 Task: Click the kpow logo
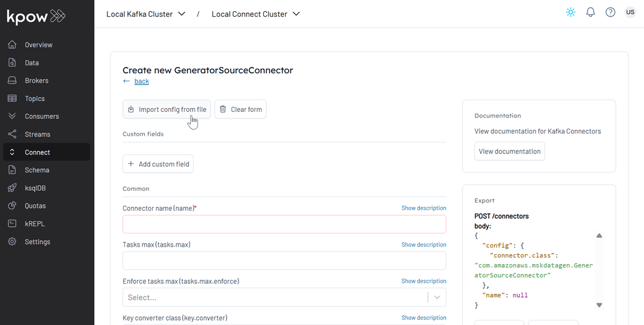(x=36, y=17)
